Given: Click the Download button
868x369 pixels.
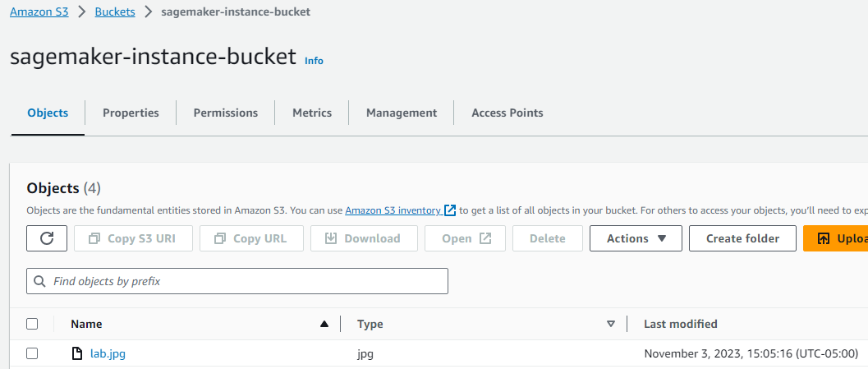Looking at the screenshot, I should [365, 238].
